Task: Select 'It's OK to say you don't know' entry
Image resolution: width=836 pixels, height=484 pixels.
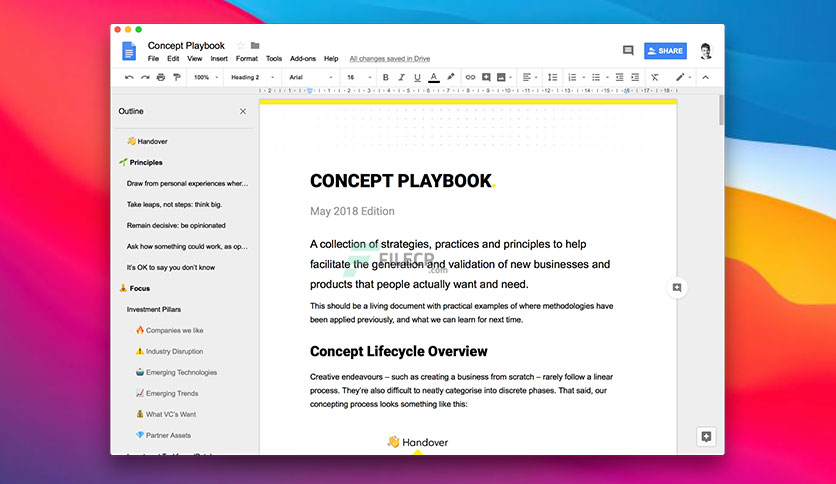Action: click(x=171, y=268)
